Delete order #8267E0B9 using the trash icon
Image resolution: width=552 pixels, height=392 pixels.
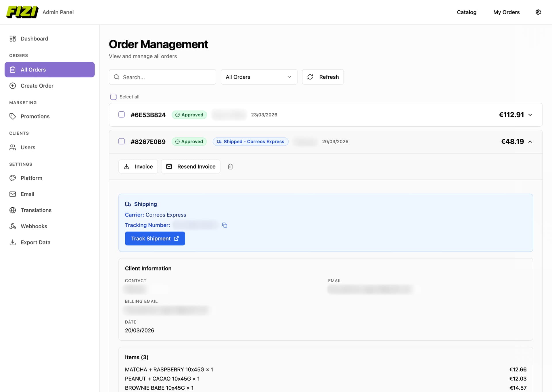[230, 167]
